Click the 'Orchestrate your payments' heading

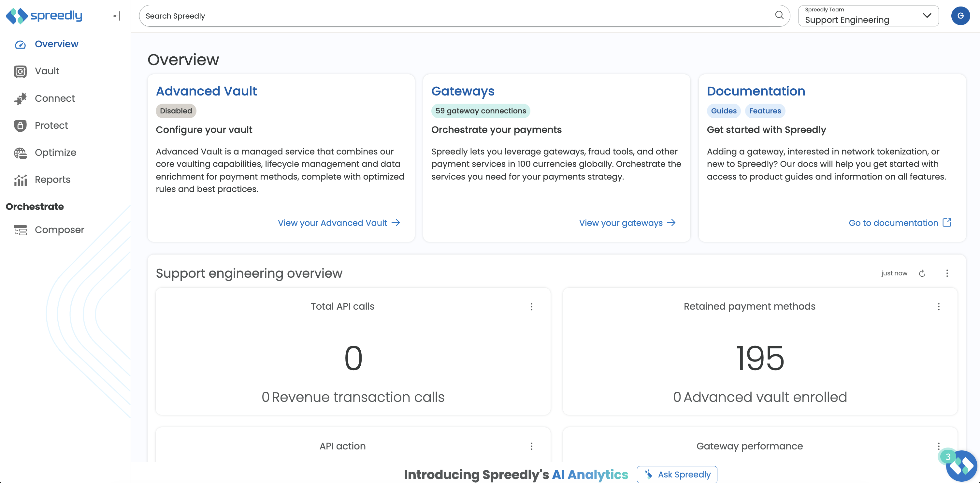point(496,130)
